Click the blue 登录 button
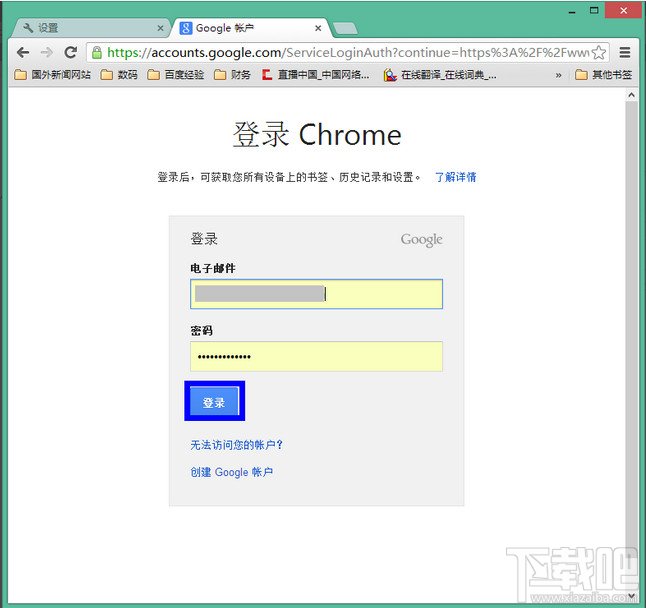Image resolution: width=646 pixels, height=608 pixels. point(214,401)
